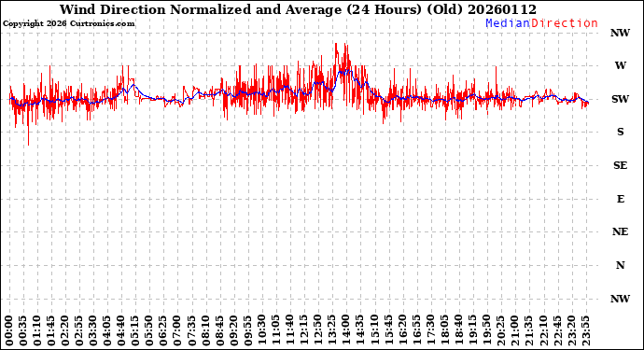Viewport: 644px width, 350px height.
Task: Click the 10:30 time axis label
Action: [x=261, y=331]
